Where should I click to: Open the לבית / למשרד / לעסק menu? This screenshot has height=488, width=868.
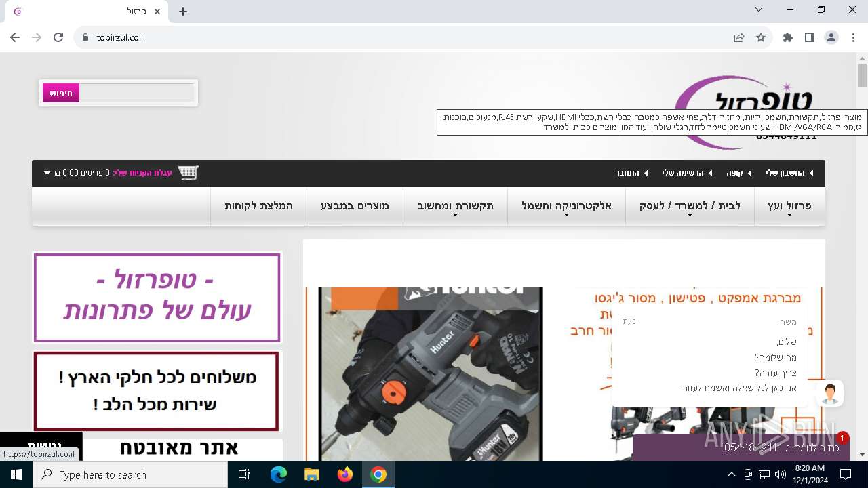tap(690, 206)
